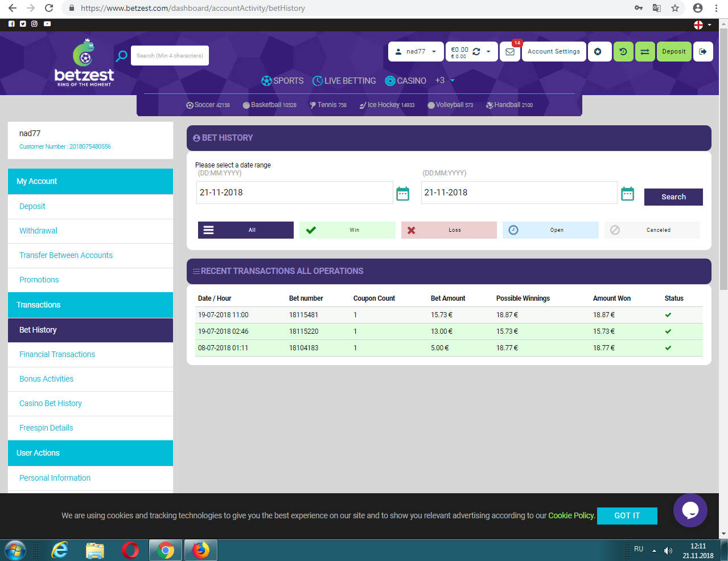Open the messages envelope icon
The width and height of the screenshot is (728, 561).
click(510, 52)
